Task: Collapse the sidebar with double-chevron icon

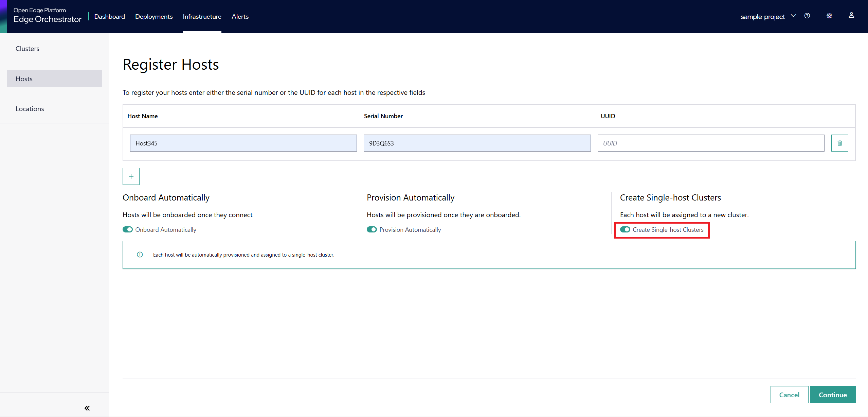Action: 87,408
